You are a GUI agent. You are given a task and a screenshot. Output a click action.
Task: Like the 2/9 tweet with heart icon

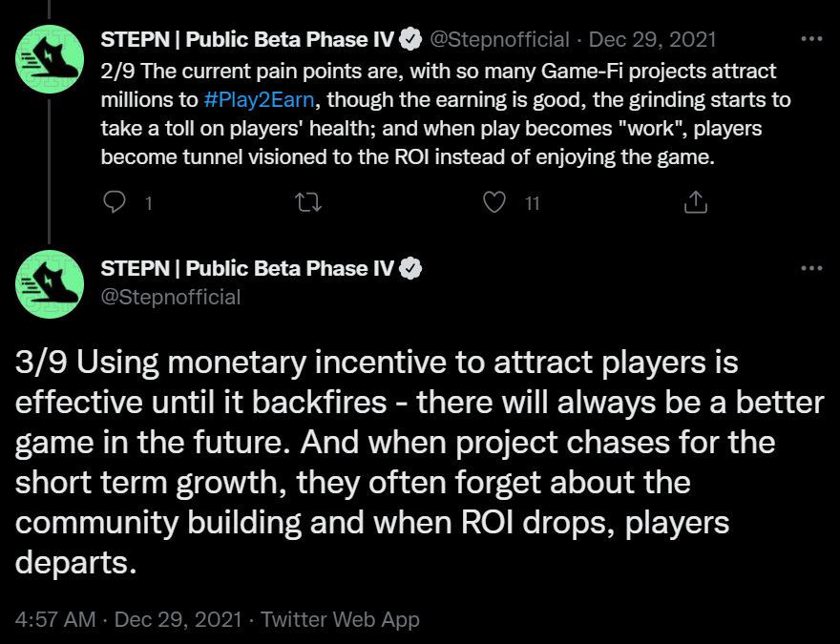click(x=493, y=202)
